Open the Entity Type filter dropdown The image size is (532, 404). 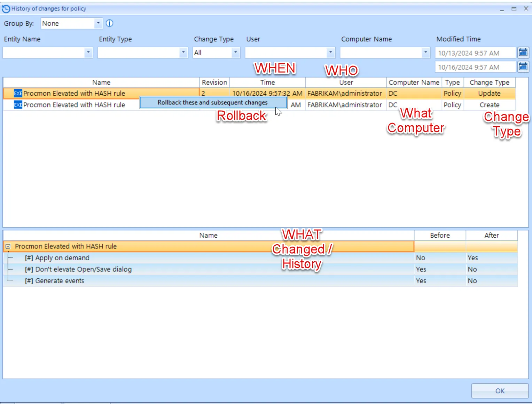[x=183, y=53]
